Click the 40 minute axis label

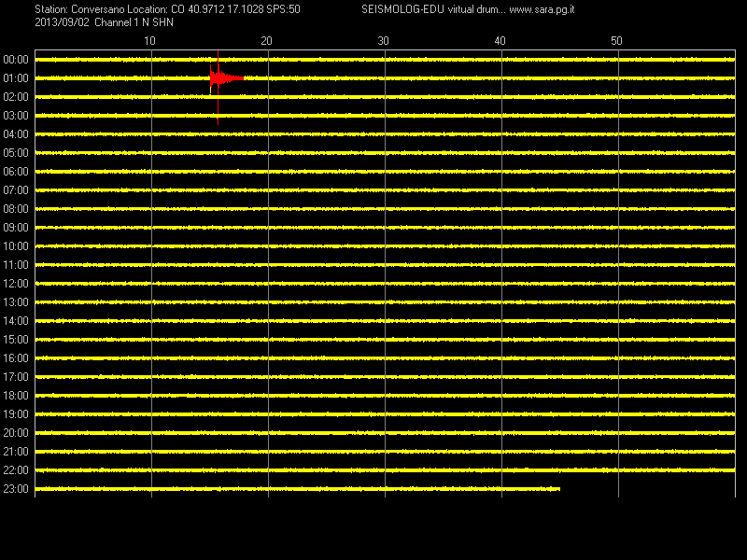coord(500,41)
